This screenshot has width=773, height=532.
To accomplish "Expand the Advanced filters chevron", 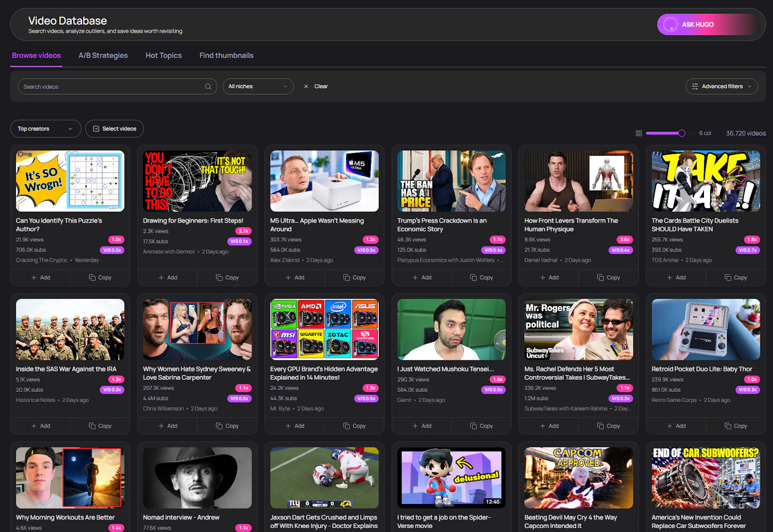I will tap(749, 86).
